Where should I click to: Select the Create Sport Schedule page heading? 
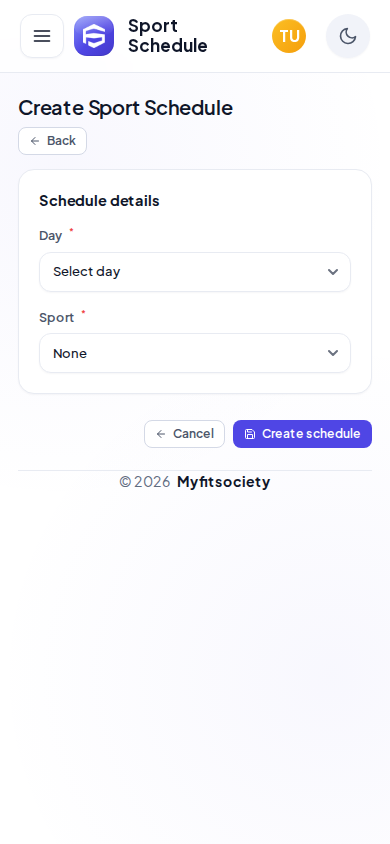pos(126,108)
